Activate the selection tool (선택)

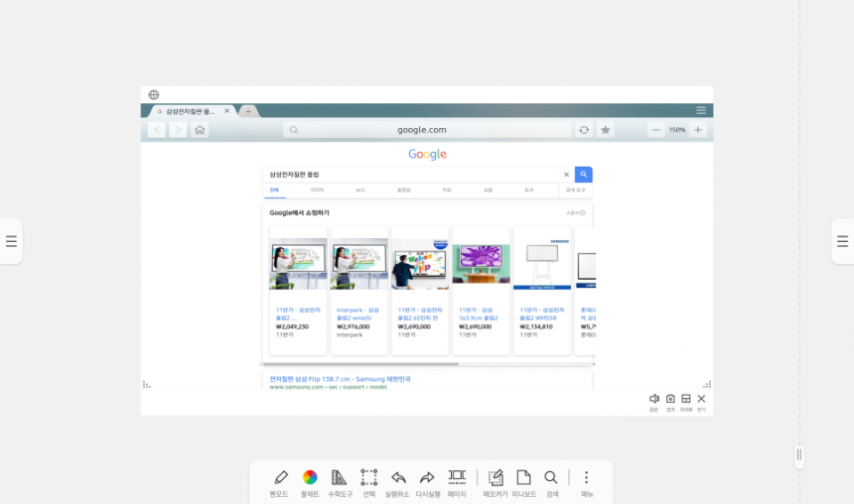click(x=368, y=483)
